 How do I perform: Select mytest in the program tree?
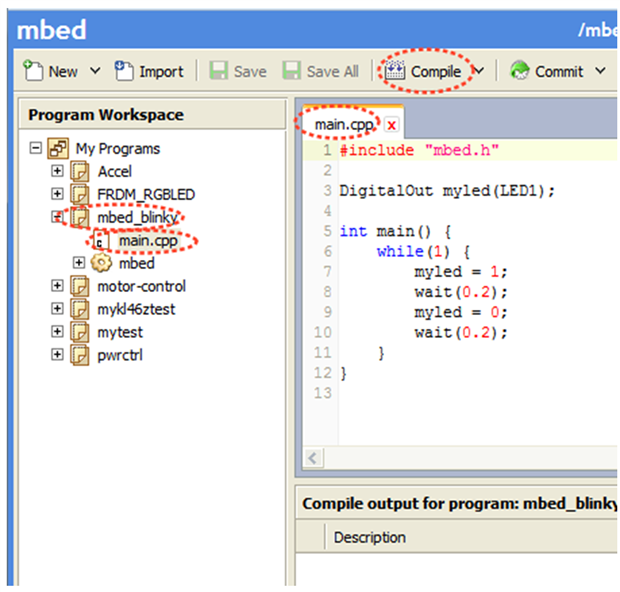click(x=120, y=333)
